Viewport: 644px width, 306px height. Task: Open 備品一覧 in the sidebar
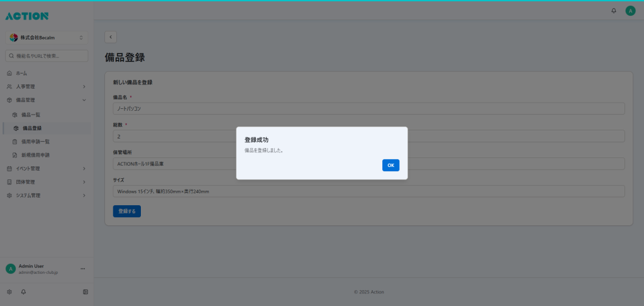pos(30,115)
